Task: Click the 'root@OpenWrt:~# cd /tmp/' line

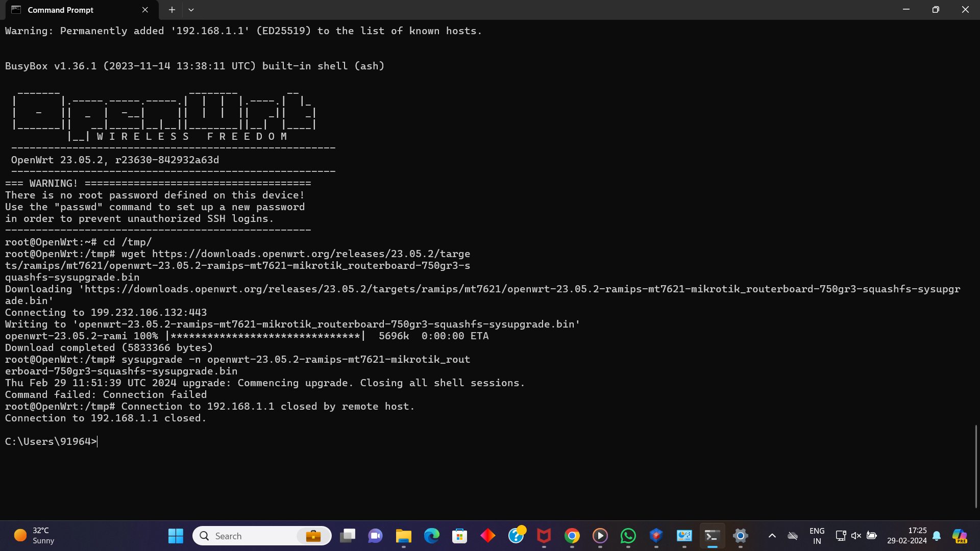Action: (x=78, y=242)
